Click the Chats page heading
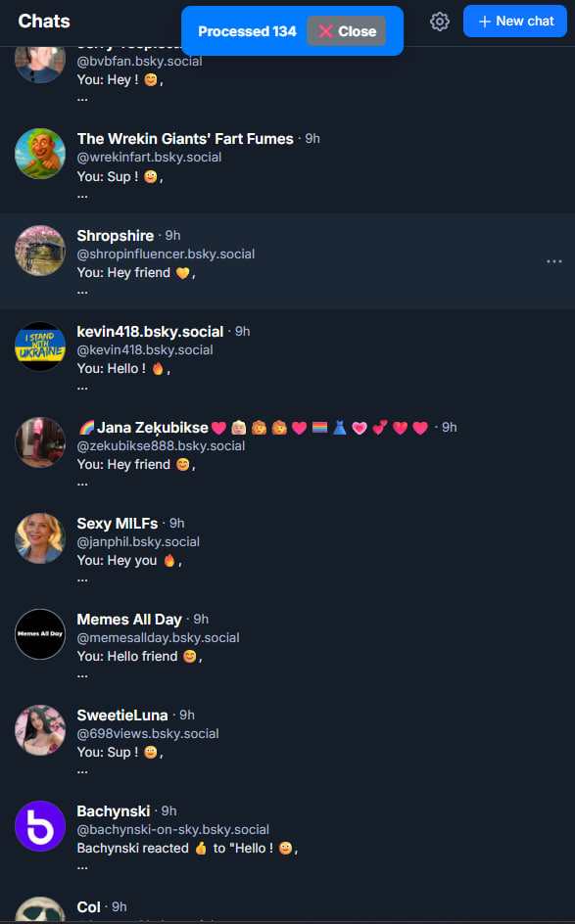Image resolution: width=575 pixels, height=924 pixels. 44,22
